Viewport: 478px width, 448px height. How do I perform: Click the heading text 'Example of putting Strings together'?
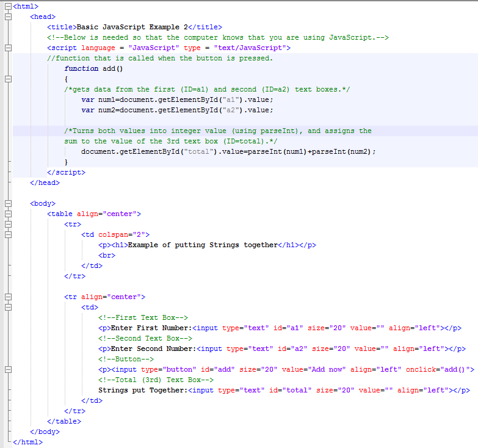[203, 245]
